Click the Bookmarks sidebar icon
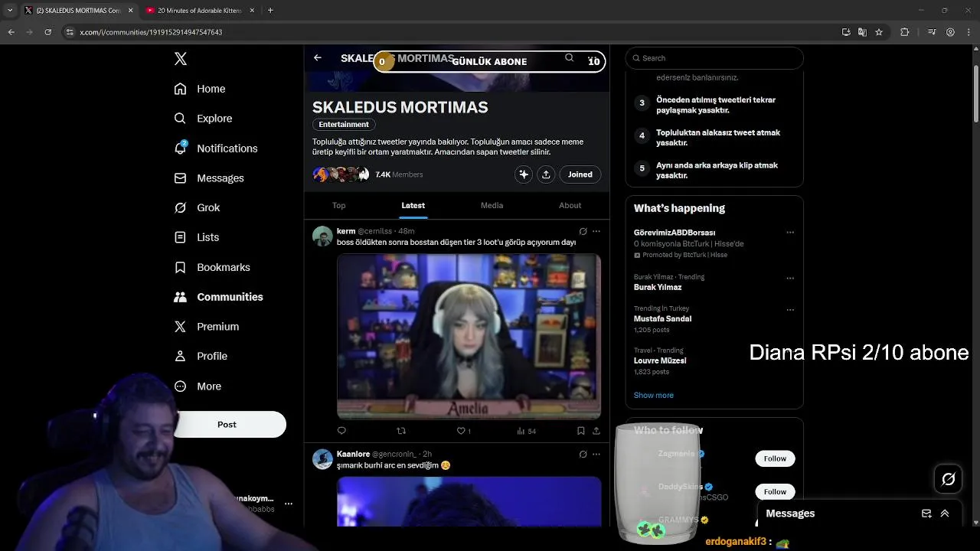This screenshot has height=551, width=980. [x=180, y=267]
